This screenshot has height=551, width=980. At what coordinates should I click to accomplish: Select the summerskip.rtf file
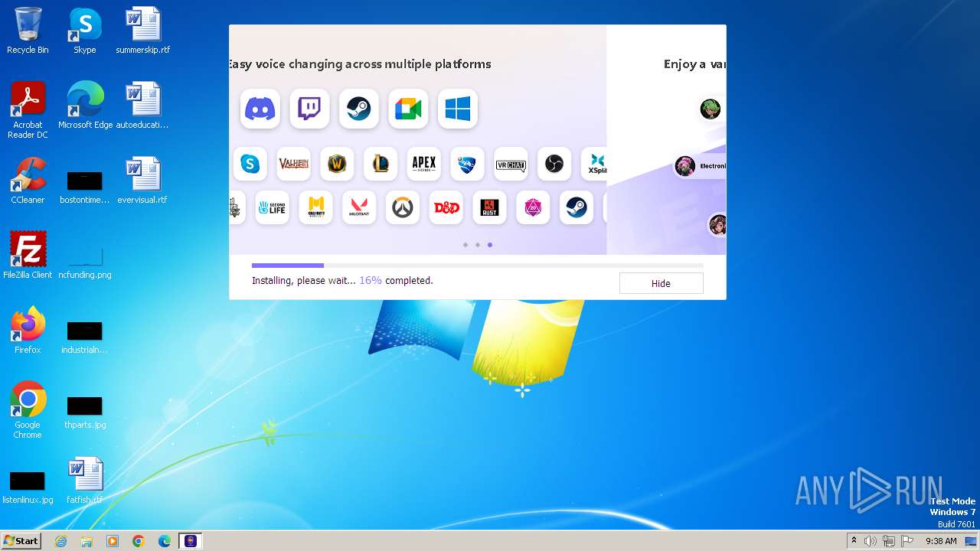coord(143,31)
